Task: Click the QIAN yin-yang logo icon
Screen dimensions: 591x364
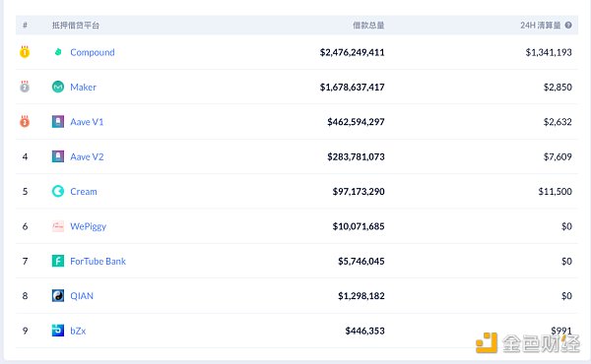Action: click(58, 295)
